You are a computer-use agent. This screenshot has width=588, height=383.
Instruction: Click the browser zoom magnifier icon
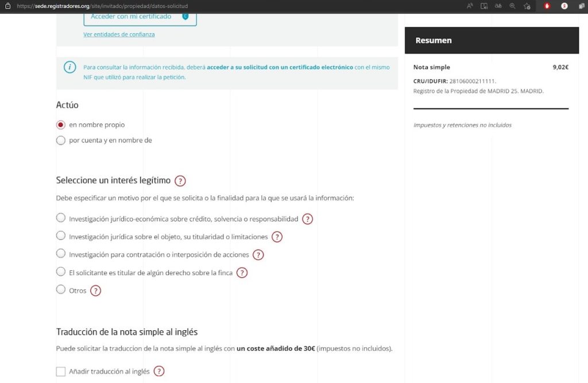512,6
